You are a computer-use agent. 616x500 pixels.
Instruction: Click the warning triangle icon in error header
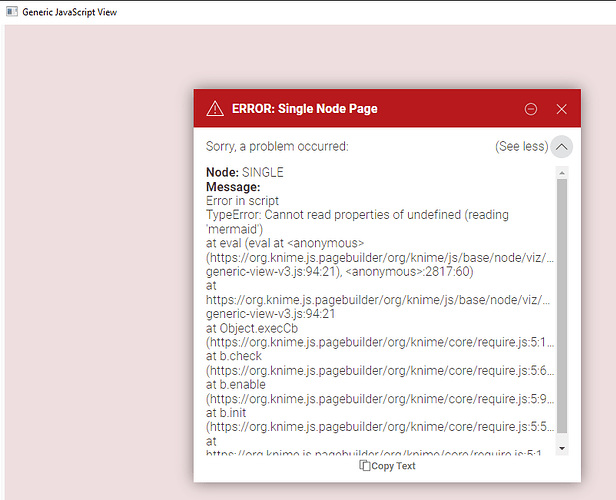[x=215, y=108]
